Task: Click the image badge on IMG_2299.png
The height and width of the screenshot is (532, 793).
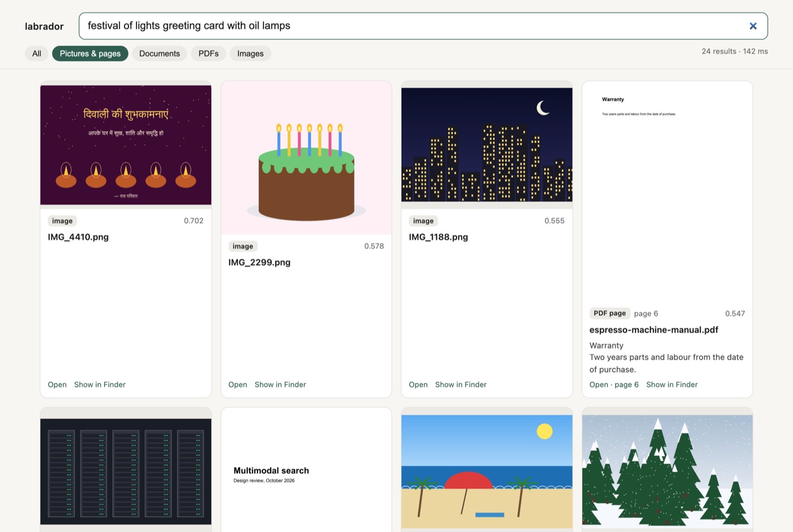Action: pyautogui.click(x=243, y=246)
